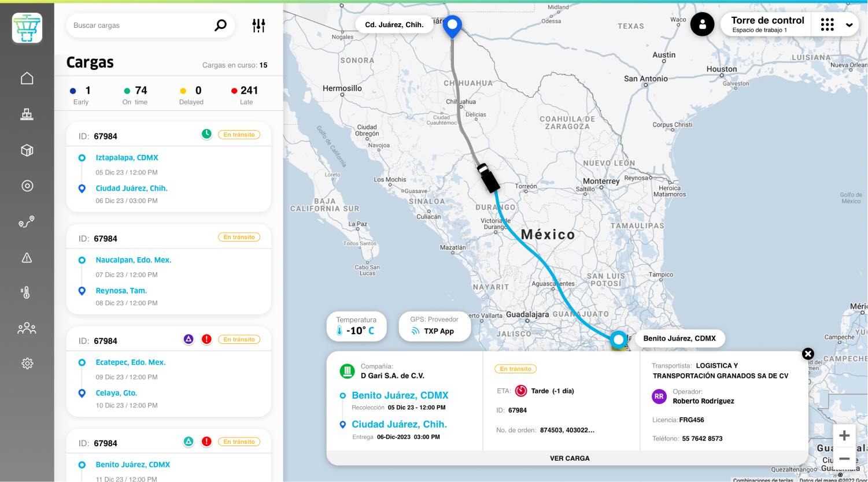The height and width of the screenshot is (482, 868).
Task: Open the temperature monitoring sidebar icon
Action: click(26, 292)
